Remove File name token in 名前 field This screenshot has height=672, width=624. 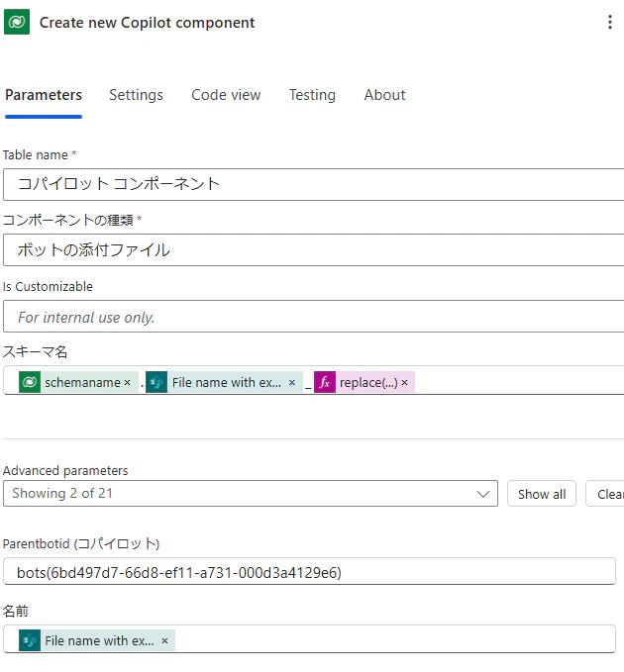(x=164, y=640)
